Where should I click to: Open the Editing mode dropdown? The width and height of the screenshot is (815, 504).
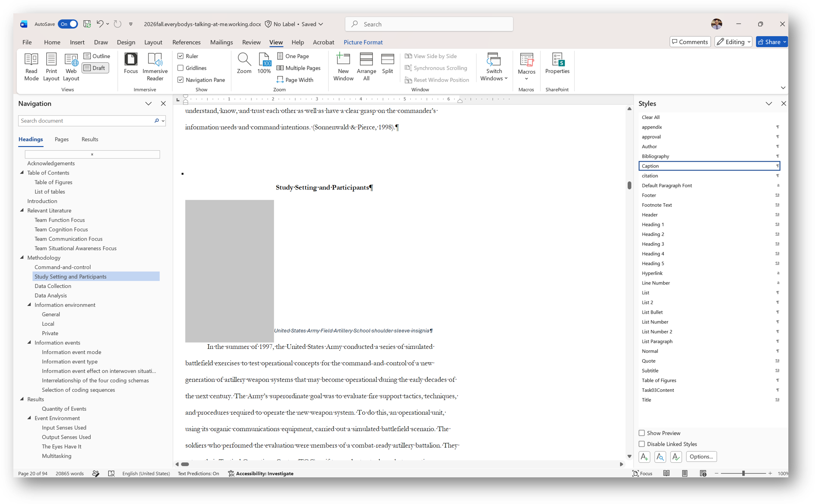pyautogui.click(x=733, y=42)
